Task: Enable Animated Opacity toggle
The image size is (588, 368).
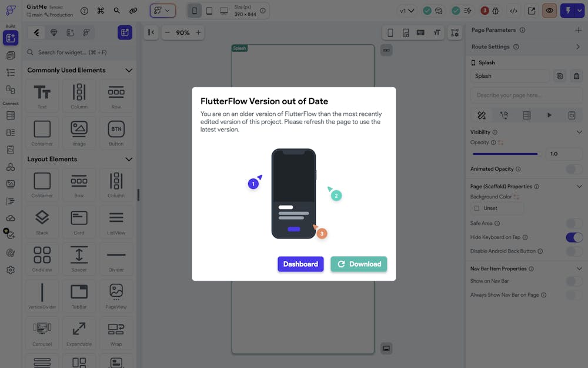Action: click(x=574, y=170)
